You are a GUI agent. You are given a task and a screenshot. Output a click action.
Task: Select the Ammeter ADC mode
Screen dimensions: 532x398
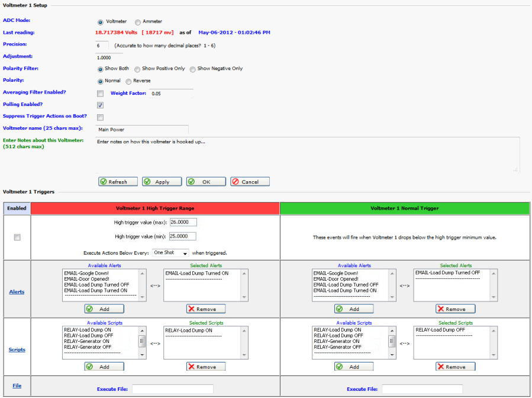click(x=138, y=22)
